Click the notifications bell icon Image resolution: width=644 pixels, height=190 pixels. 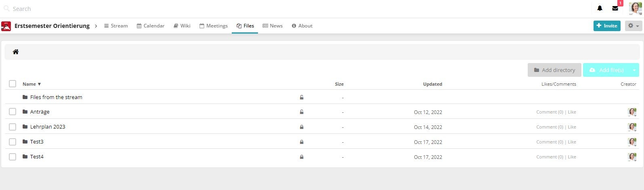pos(600,8)
